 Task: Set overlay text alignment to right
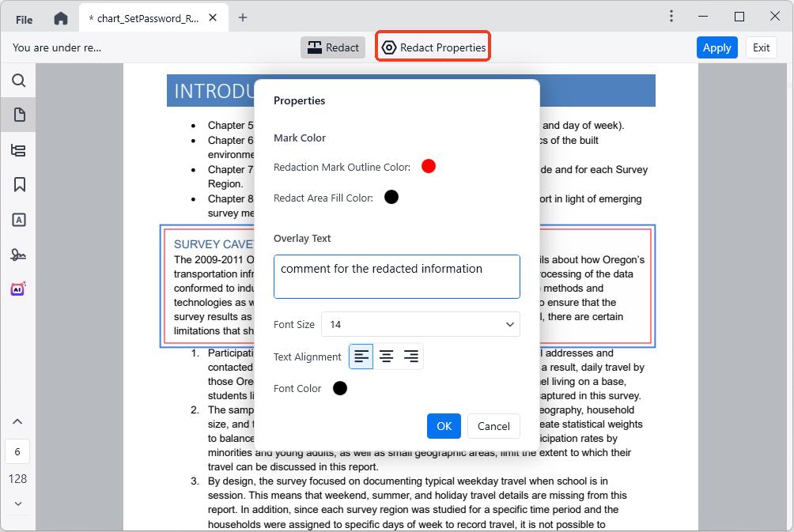[x=410, y=356]
